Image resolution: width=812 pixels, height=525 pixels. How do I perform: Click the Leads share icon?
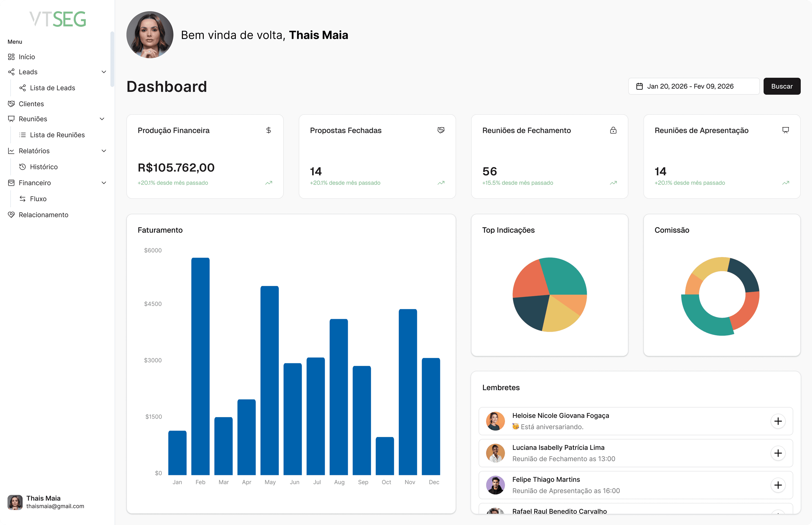tap(11, 72)
